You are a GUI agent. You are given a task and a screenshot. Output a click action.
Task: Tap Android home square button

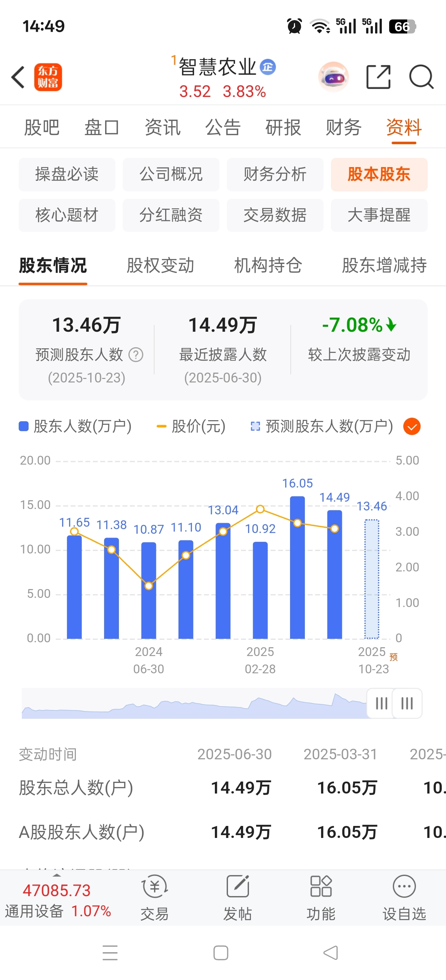pyautogui.click(x=221, y=953)
